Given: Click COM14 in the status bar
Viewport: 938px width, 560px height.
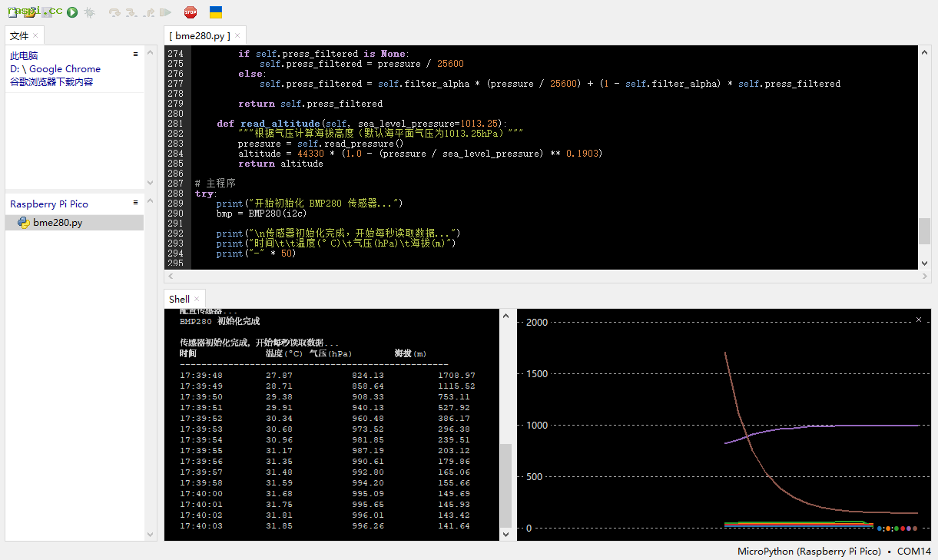Looking at the screenshot, I should pos(913,551).
